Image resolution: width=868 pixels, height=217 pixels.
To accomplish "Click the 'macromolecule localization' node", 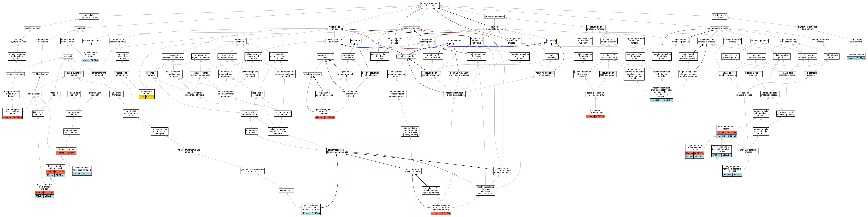I will click(x=43, y=41).
